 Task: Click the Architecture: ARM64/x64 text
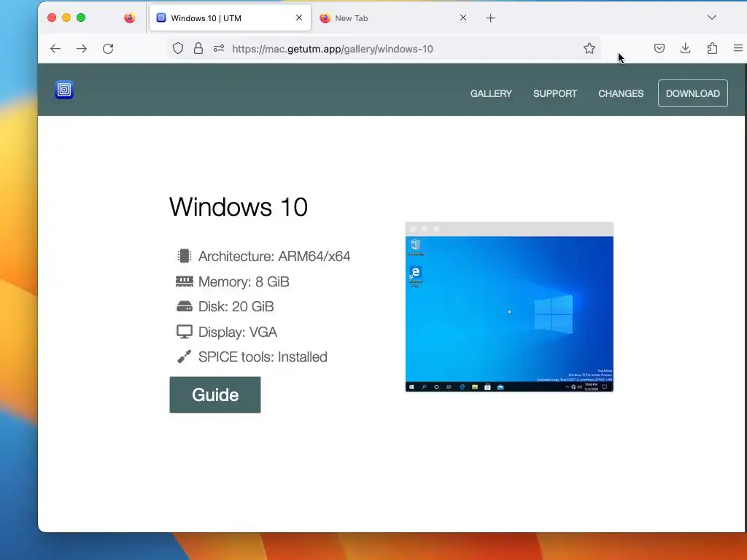tap(274, 256)
